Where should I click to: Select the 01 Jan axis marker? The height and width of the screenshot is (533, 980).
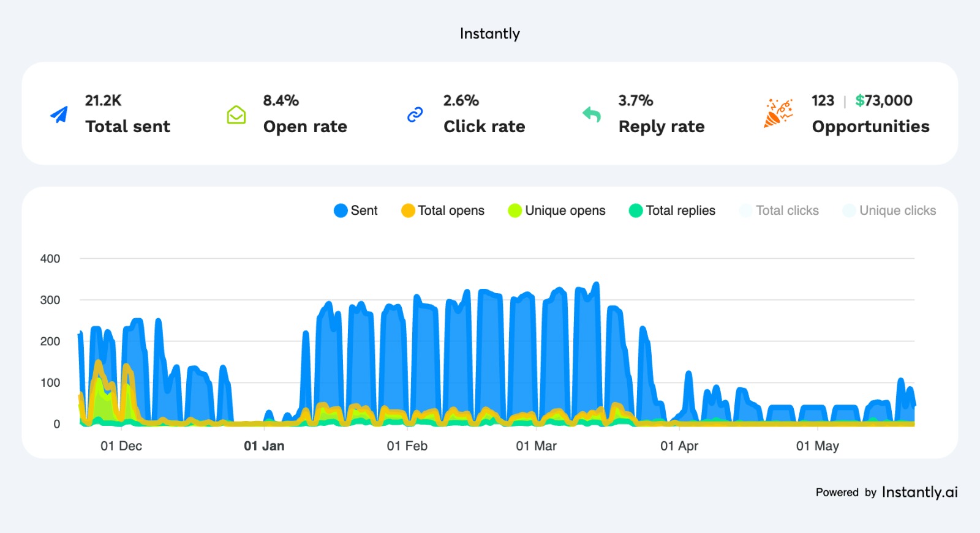(264, 446)
